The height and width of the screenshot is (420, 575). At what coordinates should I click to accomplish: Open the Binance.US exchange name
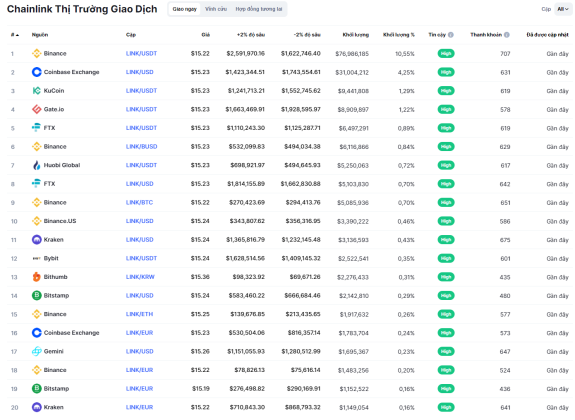pyautogui.click(x=60, y=221)
